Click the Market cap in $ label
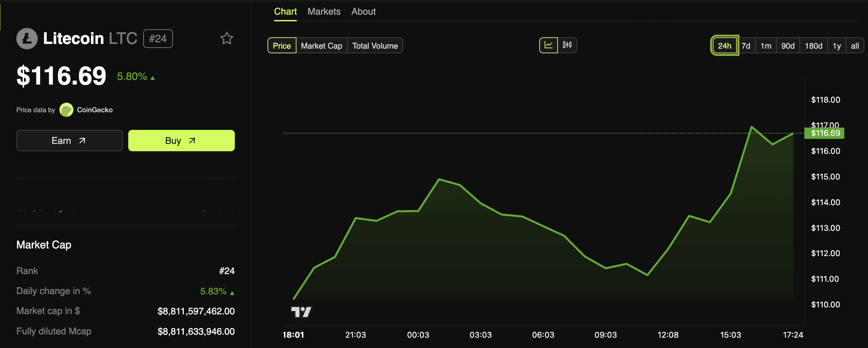The width and height of the screenshot is (868, 348). (48, 311)
